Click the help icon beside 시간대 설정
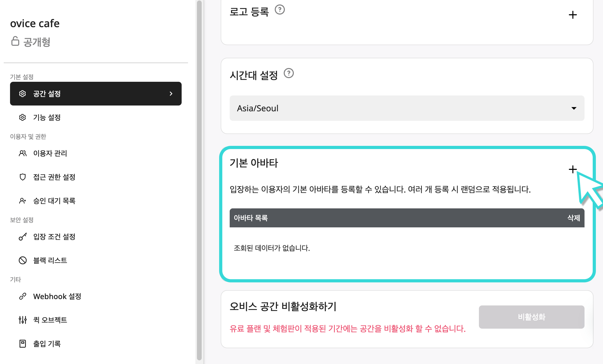This screenshot has width=603, height=364. tap(289, 73)
